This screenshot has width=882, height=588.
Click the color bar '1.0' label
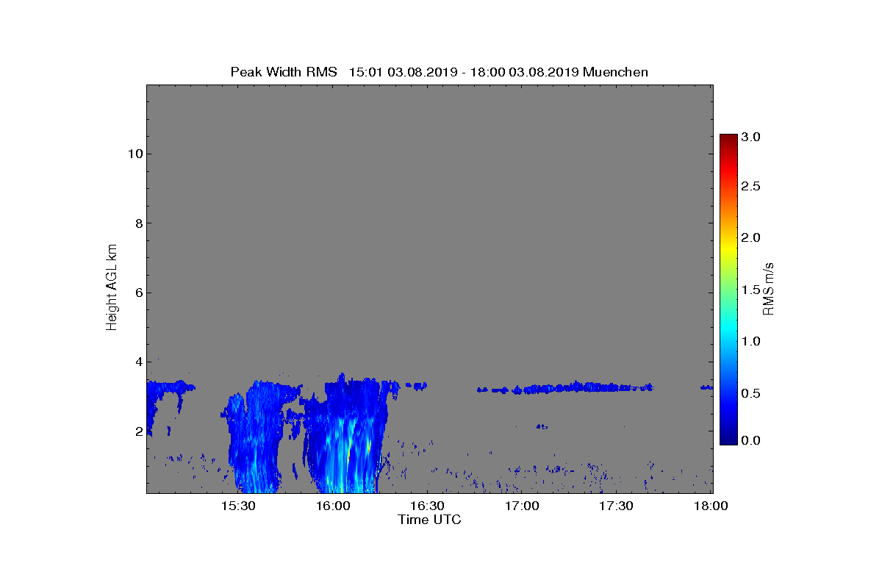coord(750,341)
